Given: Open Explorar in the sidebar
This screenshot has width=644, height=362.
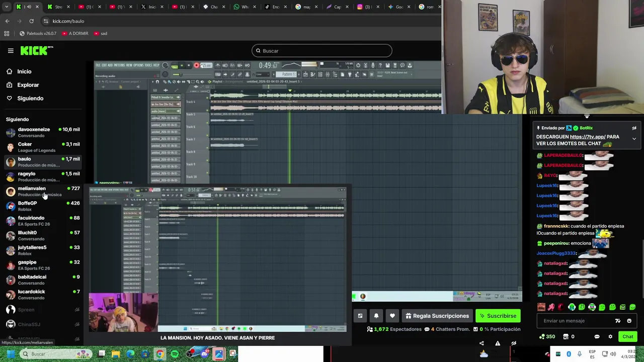Looking at the screenshot, I should pos(28,85).
